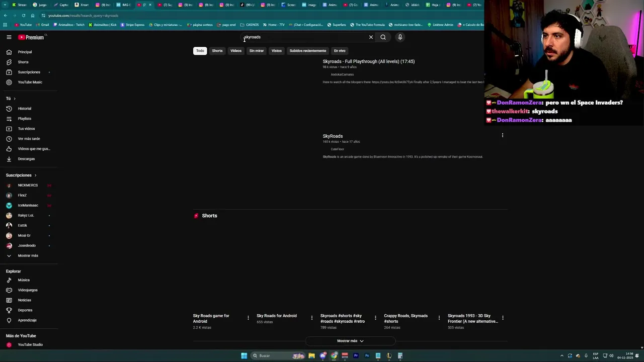Open options for Skyroads 1993 3D Sky short
Screen dimensions: 644x362
coord(503,318)
